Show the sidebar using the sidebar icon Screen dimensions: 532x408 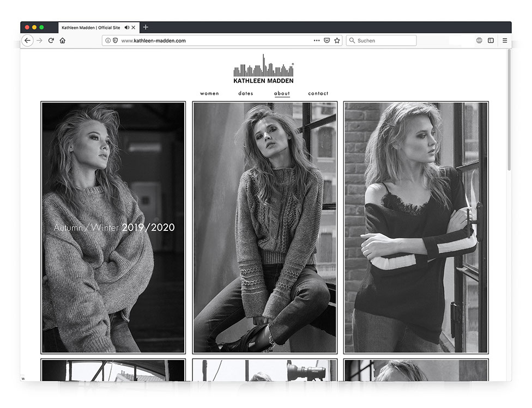click(x=491, y=41)
